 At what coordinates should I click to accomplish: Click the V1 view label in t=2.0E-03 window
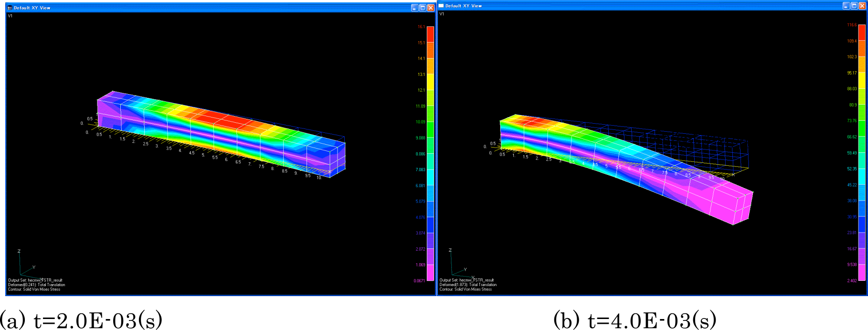(x=10, y=16)
